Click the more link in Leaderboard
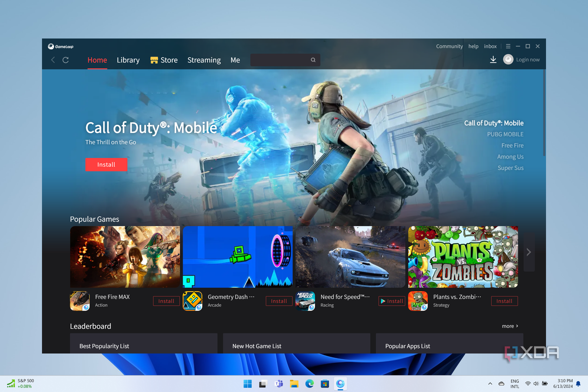This screenshot has width=588, height=392. point(510,326)
